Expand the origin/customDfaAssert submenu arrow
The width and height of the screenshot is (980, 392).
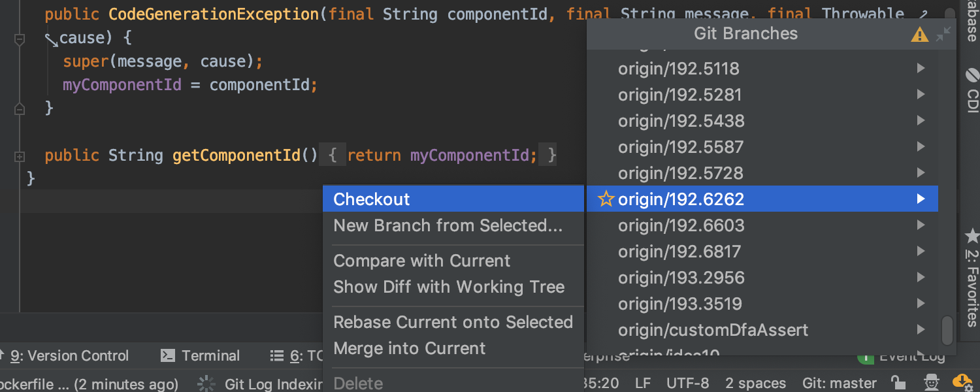(x=921, y=330)
